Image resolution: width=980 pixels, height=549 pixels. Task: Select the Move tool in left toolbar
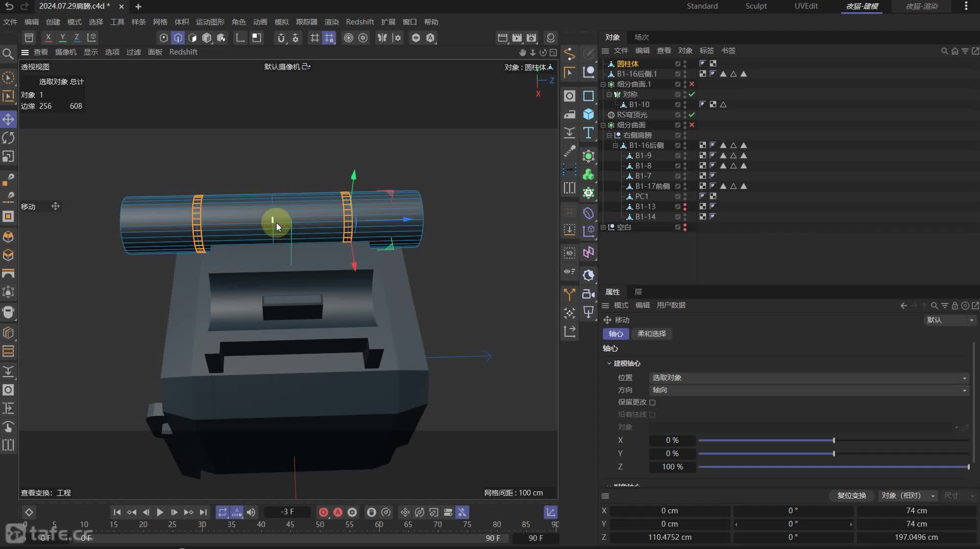click(8, 119)
